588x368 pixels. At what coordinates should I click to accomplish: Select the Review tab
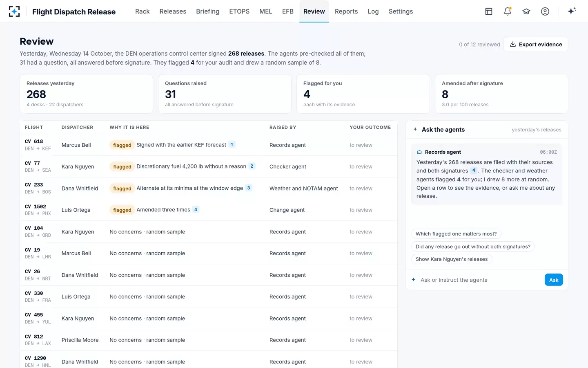(314, 11)
